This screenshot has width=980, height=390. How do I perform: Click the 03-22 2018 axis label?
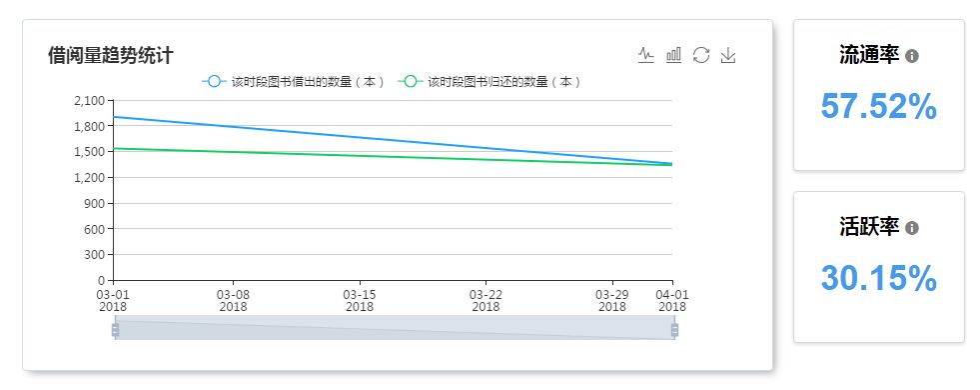pyautogui.click(x=486, y=300)
